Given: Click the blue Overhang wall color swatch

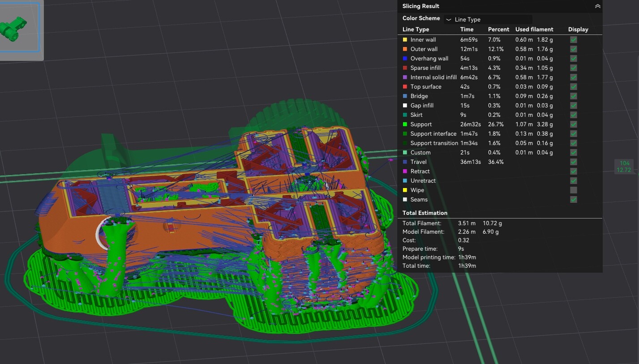Looking at the screenshot, I should (405, 59).
